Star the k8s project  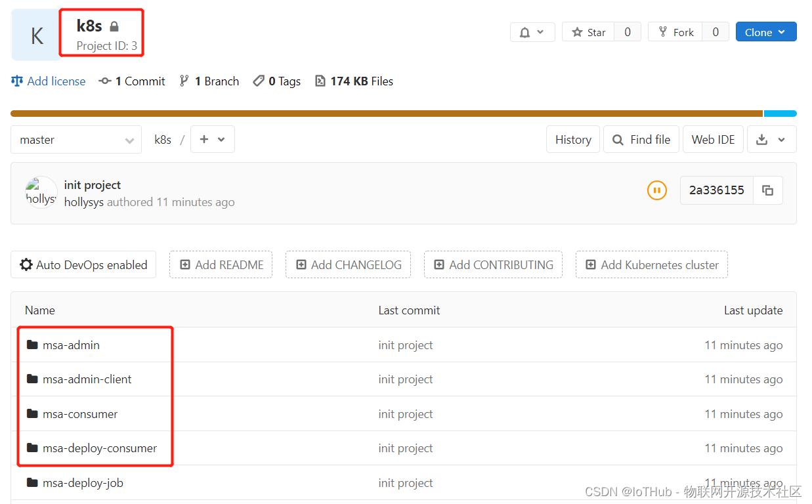click(589, 32)
